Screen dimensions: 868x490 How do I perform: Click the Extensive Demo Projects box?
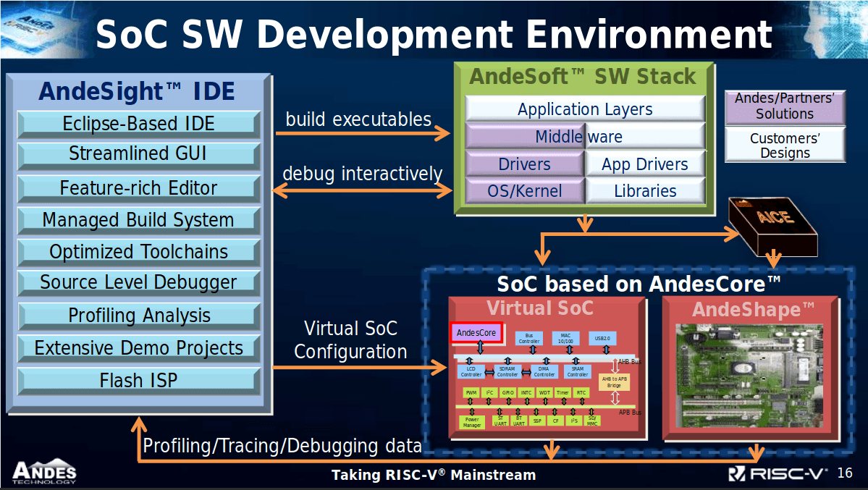pos(138,348)
